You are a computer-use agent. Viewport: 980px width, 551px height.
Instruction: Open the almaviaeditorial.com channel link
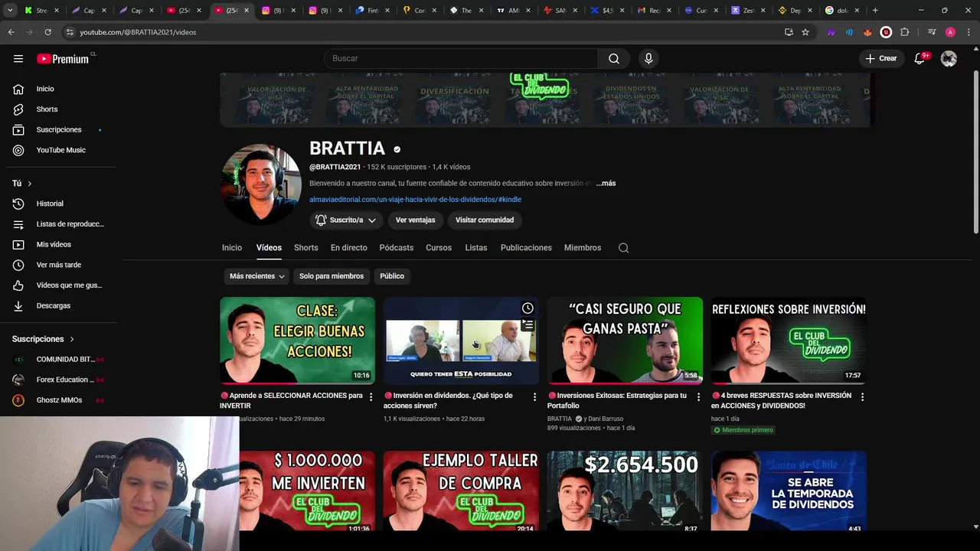415,200
